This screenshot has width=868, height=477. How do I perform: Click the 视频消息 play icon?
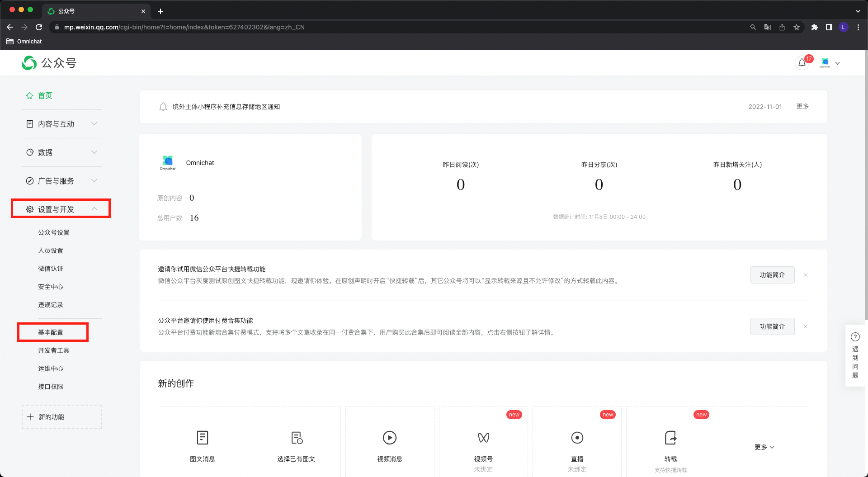[389, 438]
